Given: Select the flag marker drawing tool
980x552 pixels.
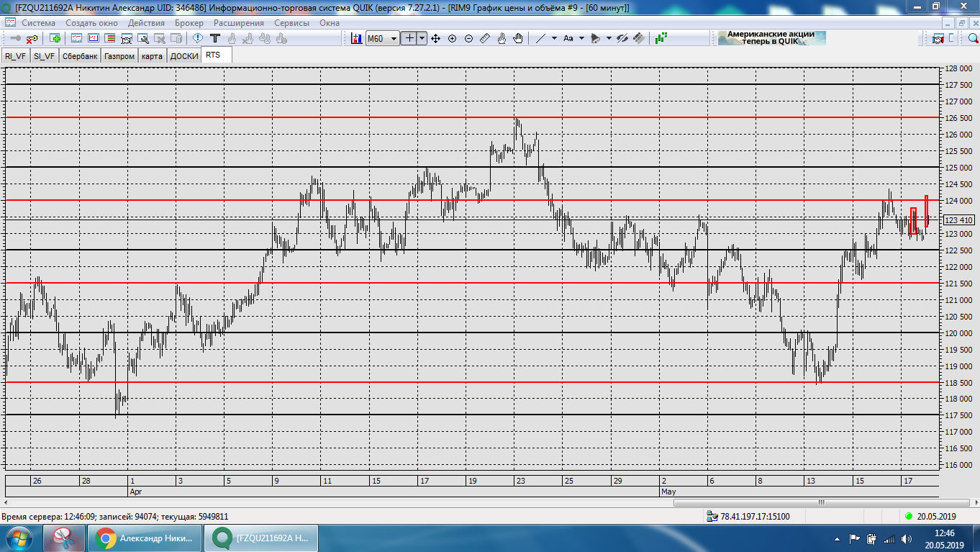Looking at the screenshot, I should (596, 38).
